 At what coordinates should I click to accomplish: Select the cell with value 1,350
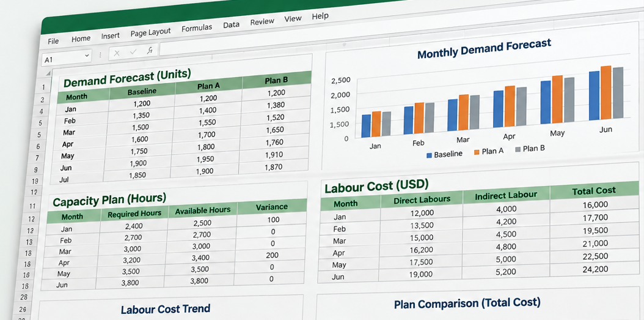pyautogui.click(x=141, y=115)
